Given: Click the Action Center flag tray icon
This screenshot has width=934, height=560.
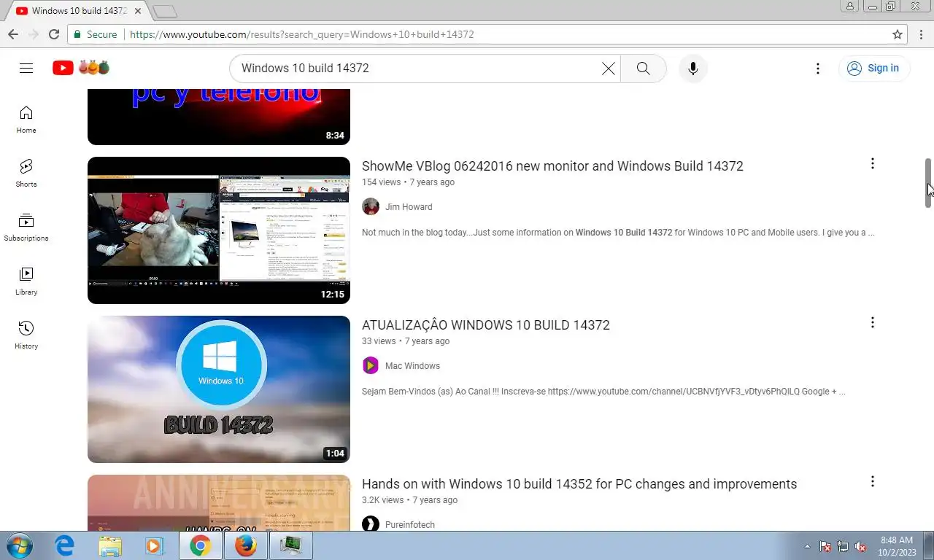Looking at the screenshot, I should click(x=825, y=546).
